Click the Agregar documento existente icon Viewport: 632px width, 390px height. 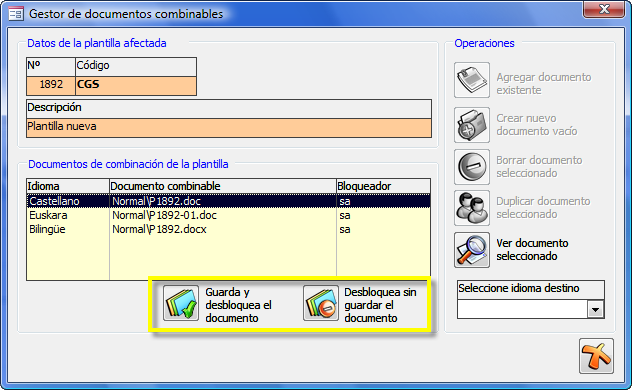(x=472, y=80)
